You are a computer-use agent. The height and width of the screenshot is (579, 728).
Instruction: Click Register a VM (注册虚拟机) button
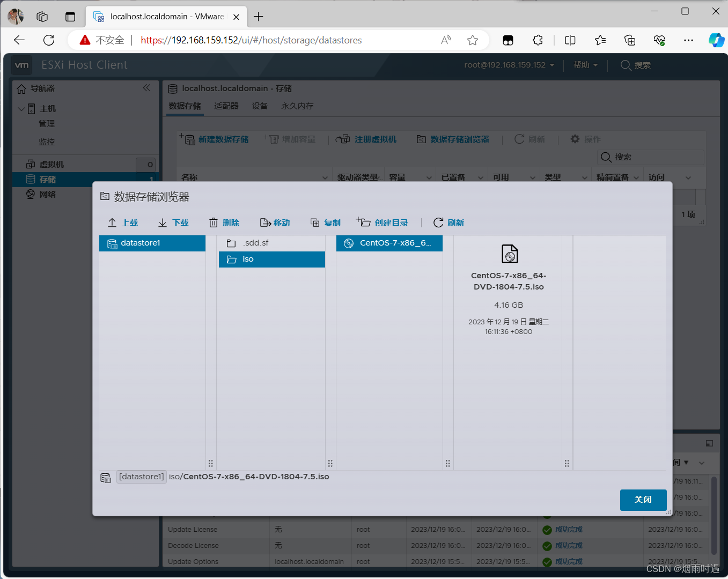pos(366,139)
